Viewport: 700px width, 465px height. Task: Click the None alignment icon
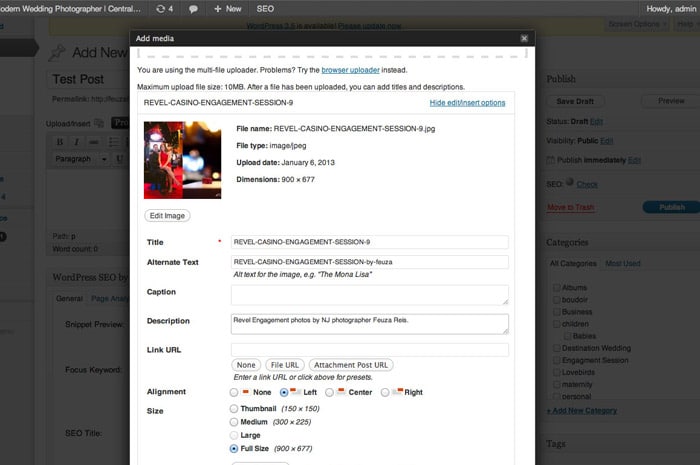pos(246,391)
